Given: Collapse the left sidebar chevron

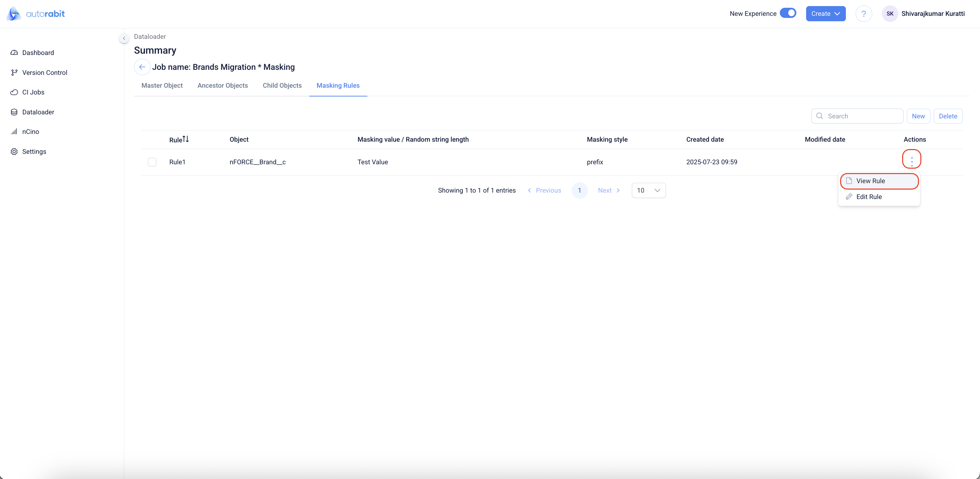Looking at the screenshot, I should pyautogui.click(x=124, y=38).
